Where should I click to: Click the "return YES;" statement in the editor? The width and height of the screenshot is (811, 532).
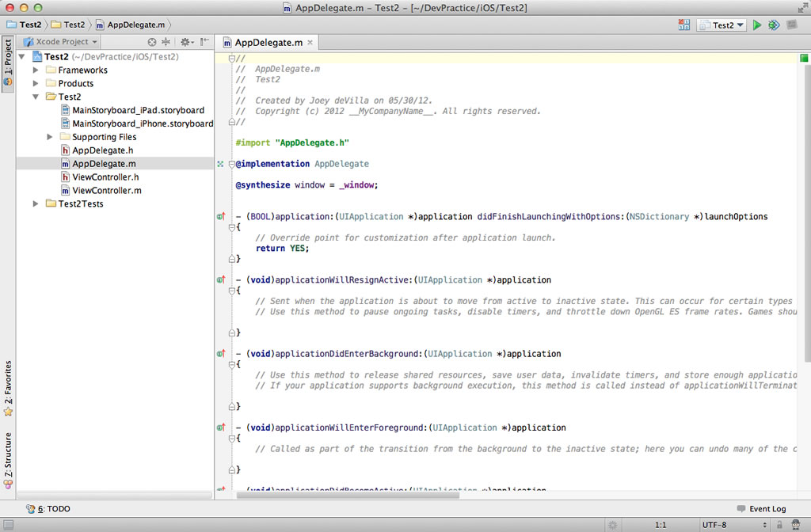pos(283,248)
